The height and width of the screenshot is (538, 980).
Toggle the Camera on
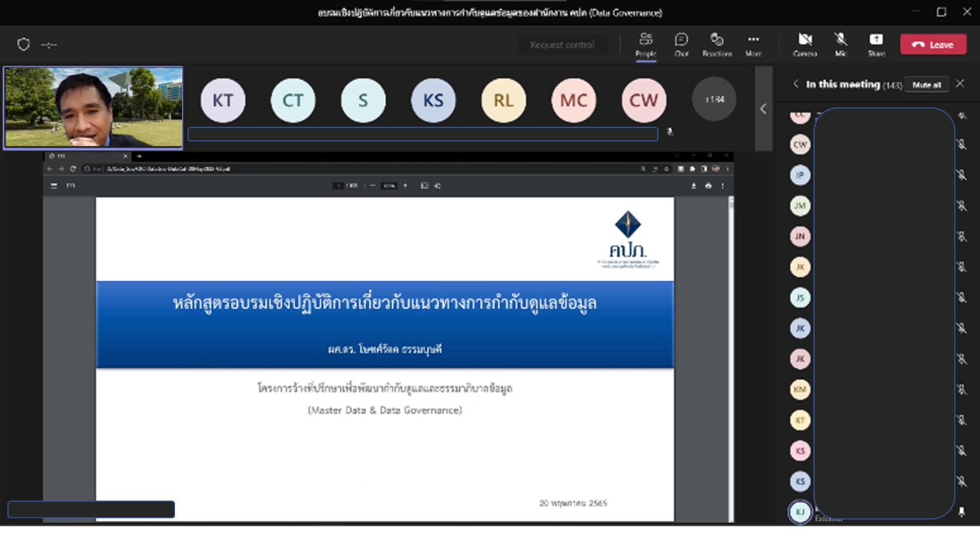[805, 44]
